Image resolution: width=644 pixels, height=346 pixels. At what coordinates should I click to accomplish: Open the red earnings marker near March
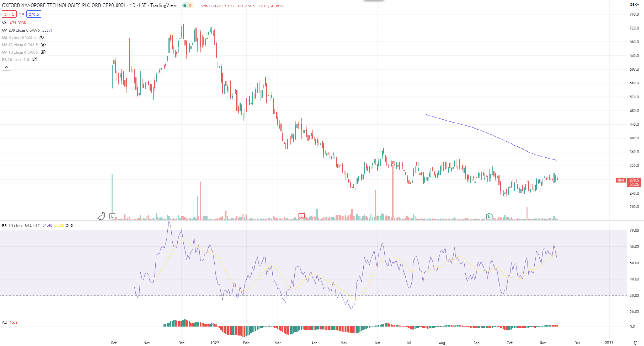[x=302, y=216]
